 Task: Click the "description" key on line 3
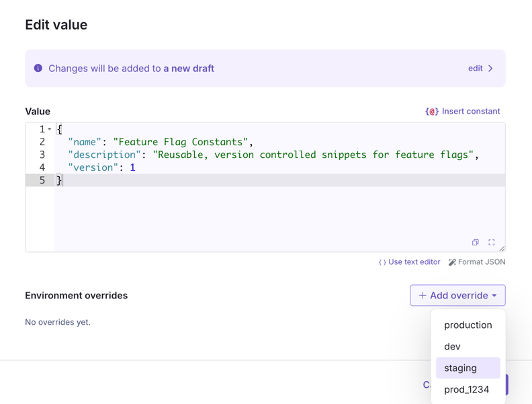click(x=104, y=155)
